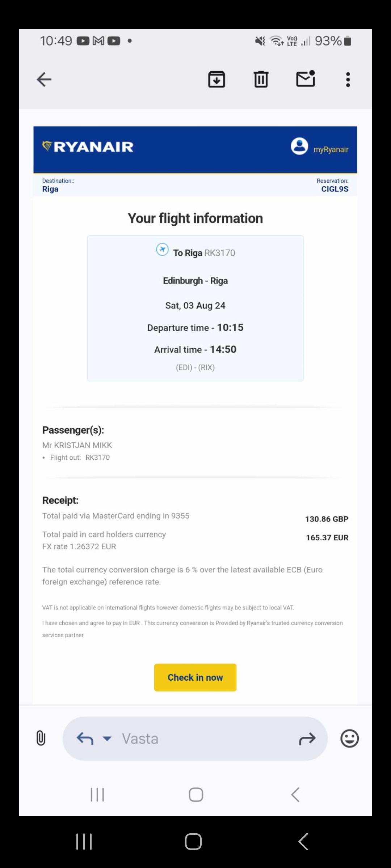Expand the reply type dropdown arrow

107,738
